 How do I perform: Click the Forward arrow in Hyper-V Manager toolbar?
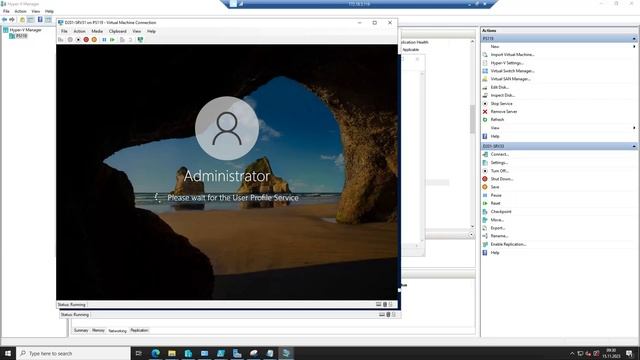click(x=12, y=20)
